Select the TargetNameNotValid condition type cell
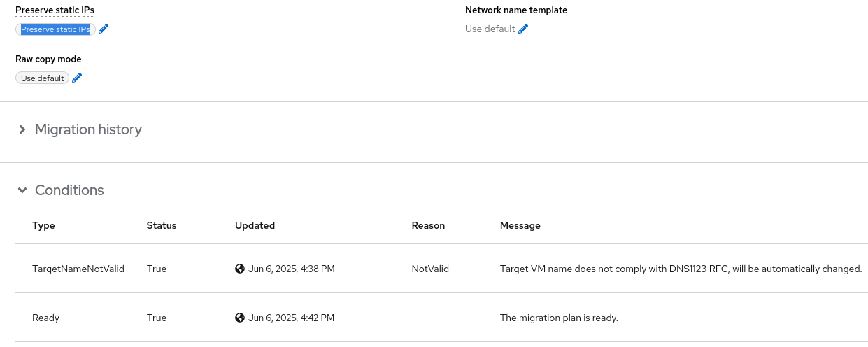868x347 pixels. (78, 269)
